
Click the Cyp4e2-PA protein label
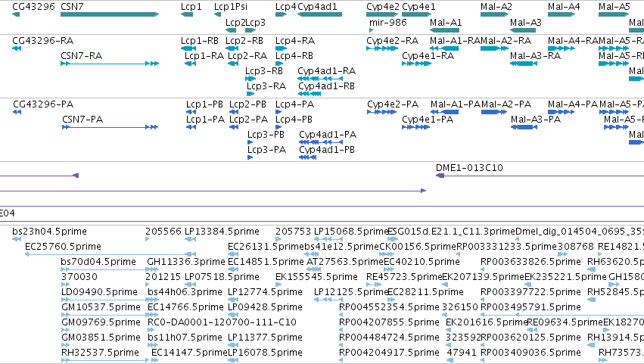393,104
